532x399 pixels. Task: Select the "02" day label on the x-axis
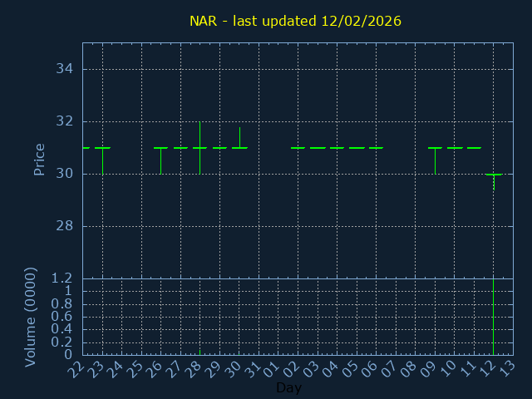(x=292, y=367)
